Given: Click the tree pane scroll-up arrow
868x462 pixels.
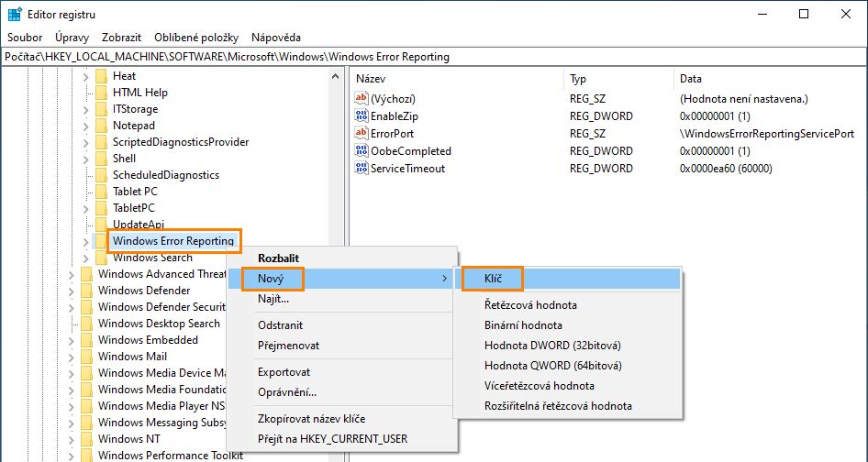Looking at the screenshot, I should pos(335,76).
